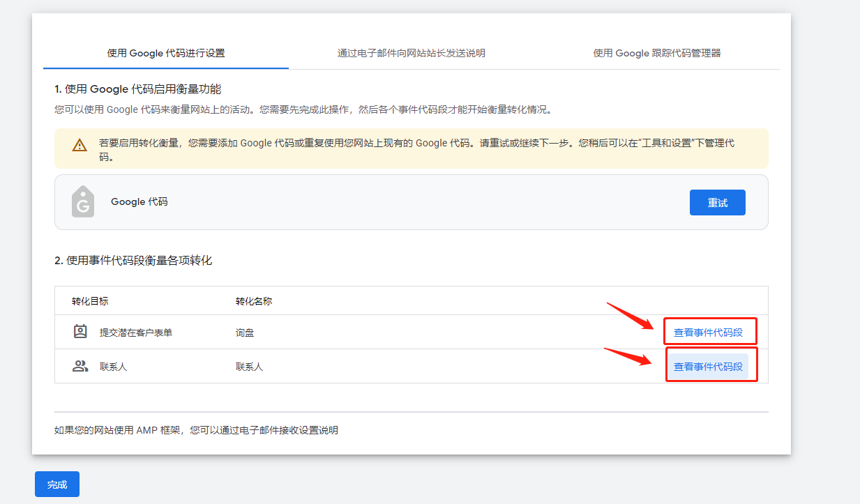Click the 重试 button
The width and height of the screenshot is (860, 504).
(718, 203)
